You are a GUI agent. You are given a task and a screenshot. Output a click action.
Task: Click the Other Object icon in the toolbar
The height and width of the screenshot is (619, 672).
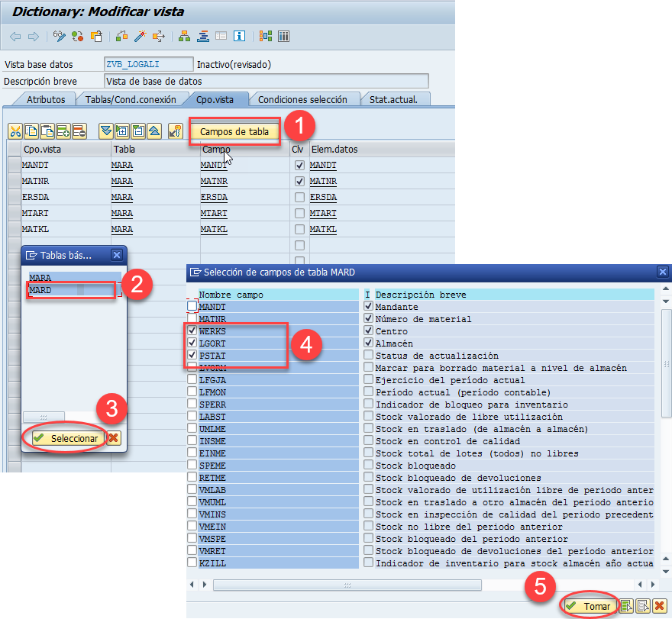click(x=97, y=37)
